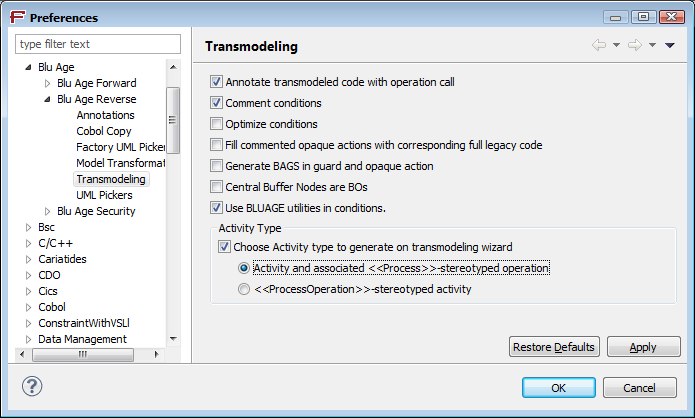Viewport: 695px width, 418px height.
Task: Click the Apply button
Action: tap(643, 347)
